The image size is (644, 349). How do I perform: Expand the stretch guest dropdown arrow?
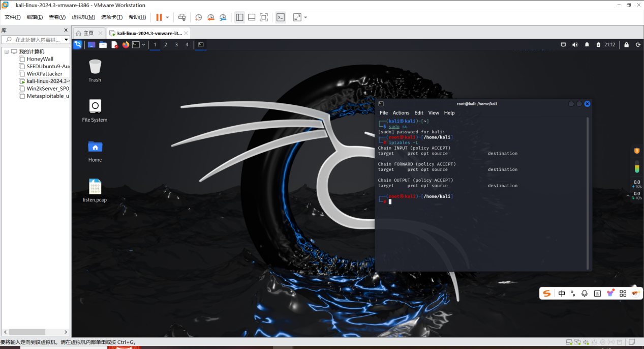click(305, 17)
